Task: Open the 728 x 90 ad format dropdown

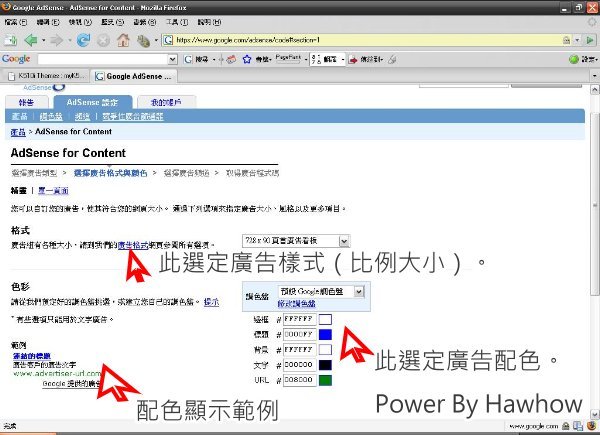Action: [296, 241]
